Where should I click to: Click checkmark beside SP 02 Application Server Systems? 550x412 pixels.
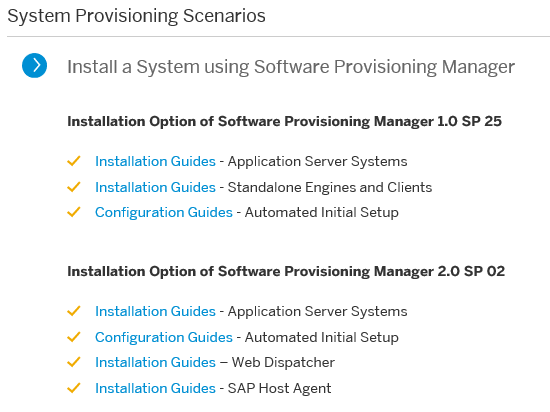[x=74, y=311]
